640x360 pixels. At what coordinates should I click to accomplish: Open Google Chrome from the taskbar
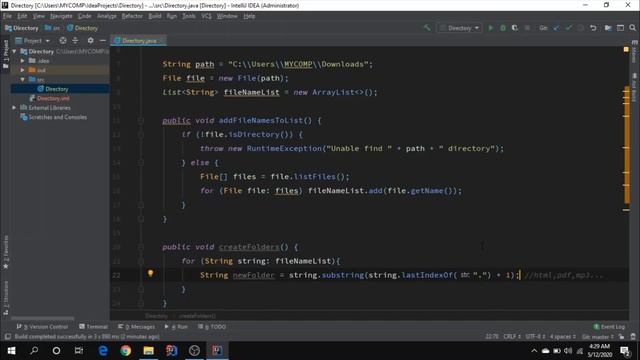126,351
